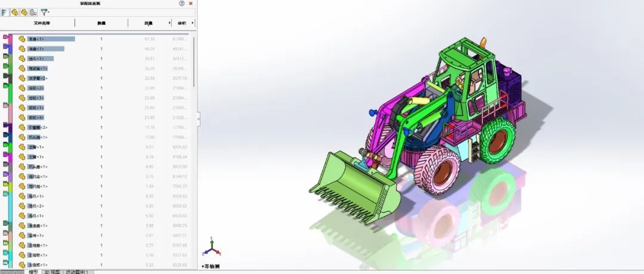Select part icon in row with volume 8933.90
The width and height of the screenshot is (644, 274).
pos(22,167)
